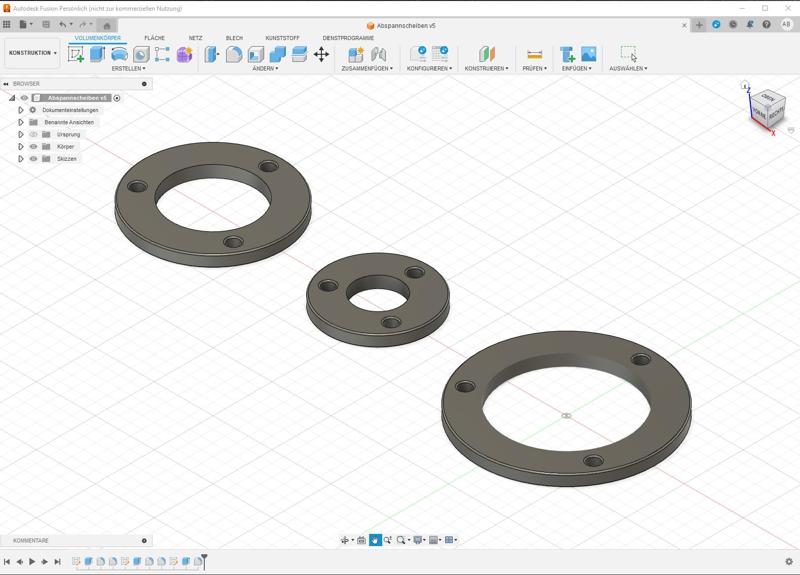Click the Extrude tool icon
The width and height of the screenshot is (800, 575).
coord(97,54)
